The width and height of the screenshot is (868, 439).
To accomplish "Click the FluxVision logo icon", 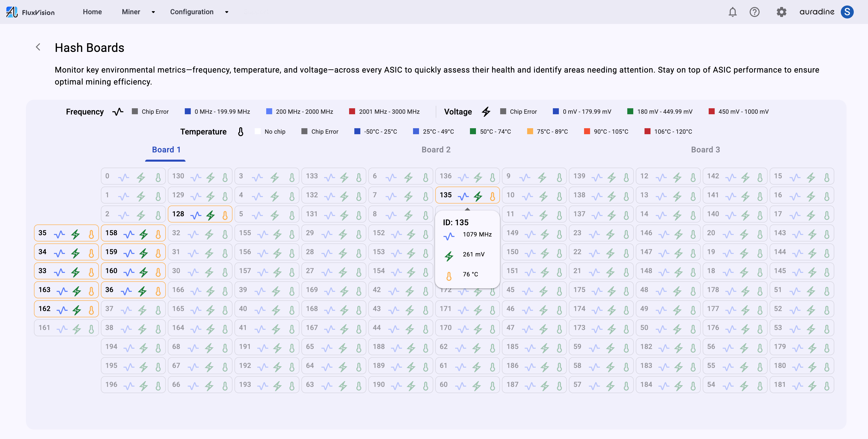I will [12, 12].
